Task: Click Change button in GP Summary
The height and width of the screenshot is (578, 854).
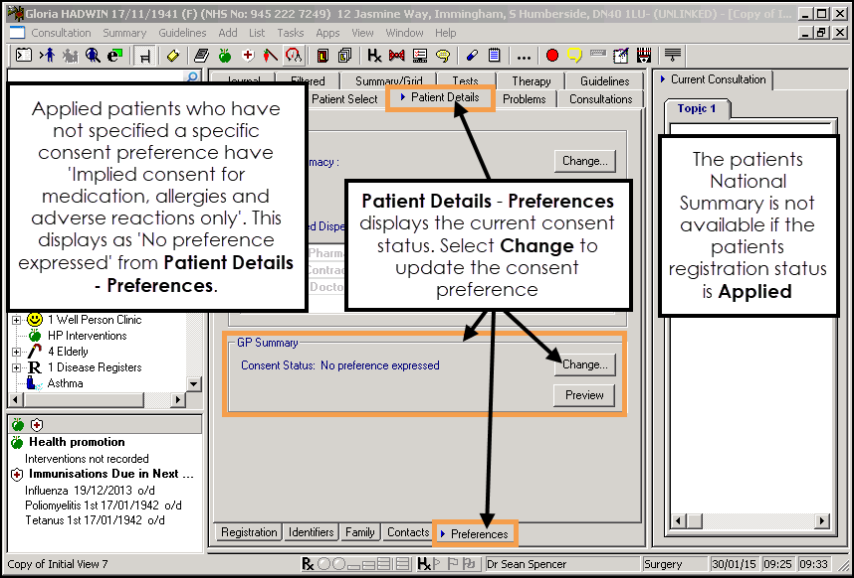Action: click(584, 365)
